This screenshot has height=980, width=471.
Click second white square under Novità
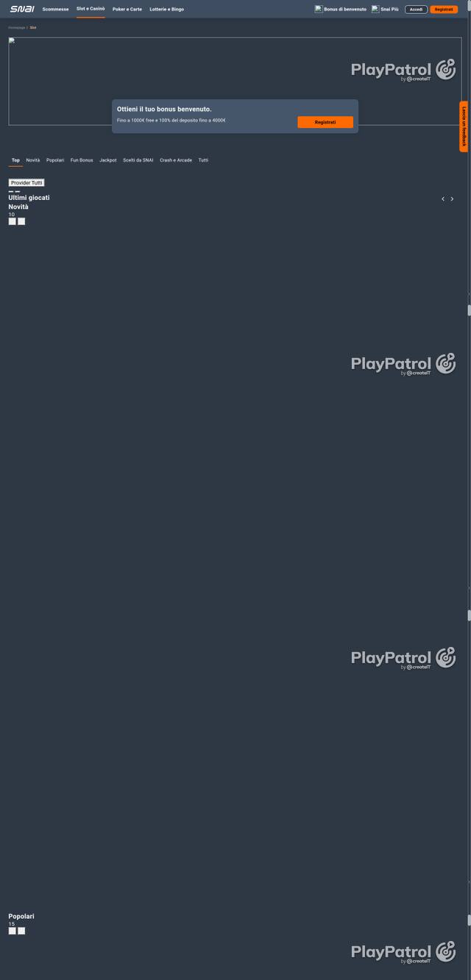[21, 221]
